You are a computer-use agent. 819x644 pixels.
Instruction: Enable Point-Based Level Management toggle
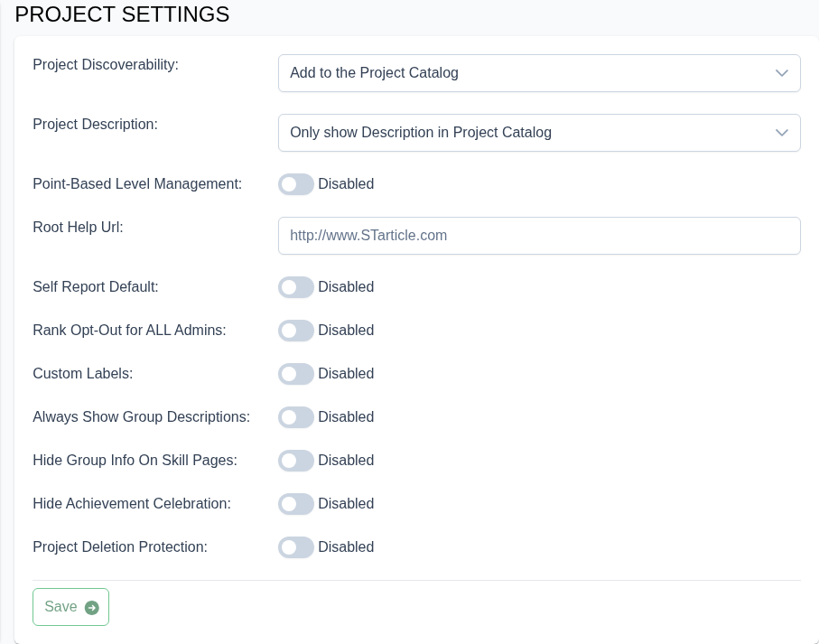point(295,184)
